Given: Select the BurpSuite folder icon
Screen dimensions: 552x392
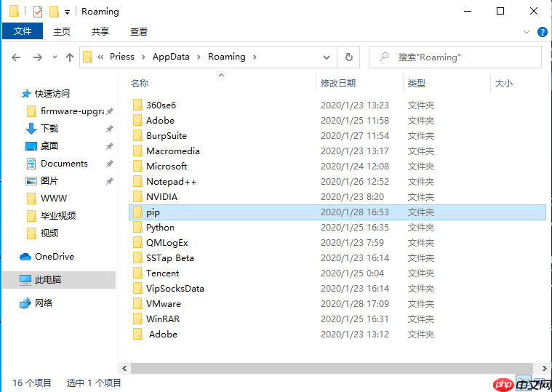Looking at the screenshot, I should tap(137, 136).
